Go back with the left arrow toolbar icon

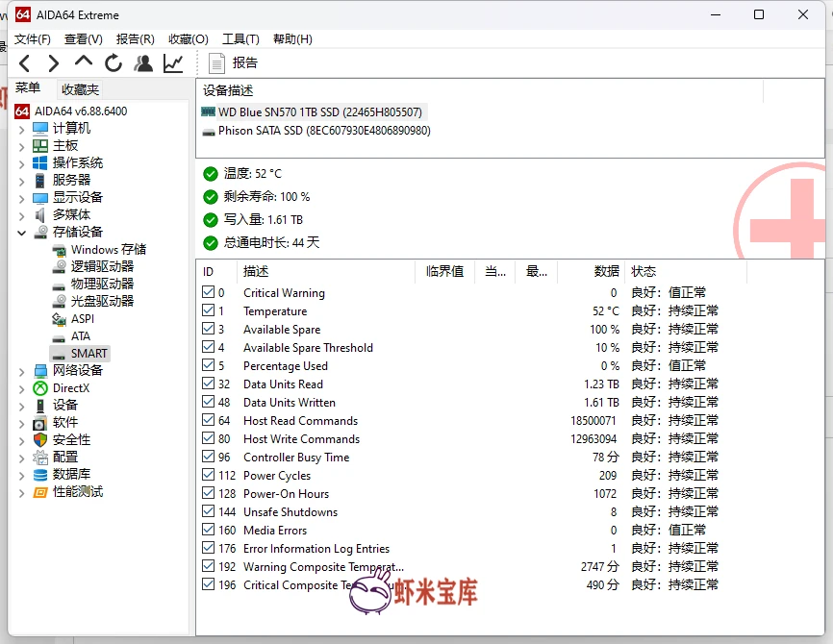(x=24, y=63)
